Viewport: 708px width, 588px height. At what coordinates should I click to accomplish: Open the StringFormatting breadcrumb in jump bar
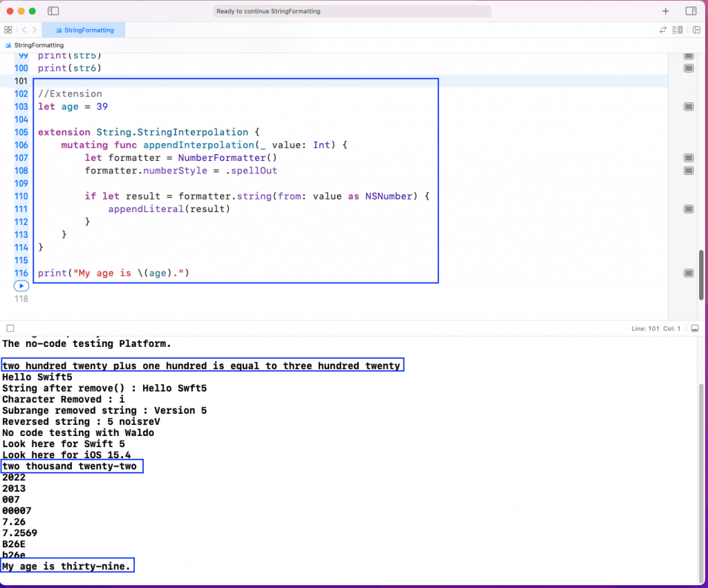tap(38, 45)
